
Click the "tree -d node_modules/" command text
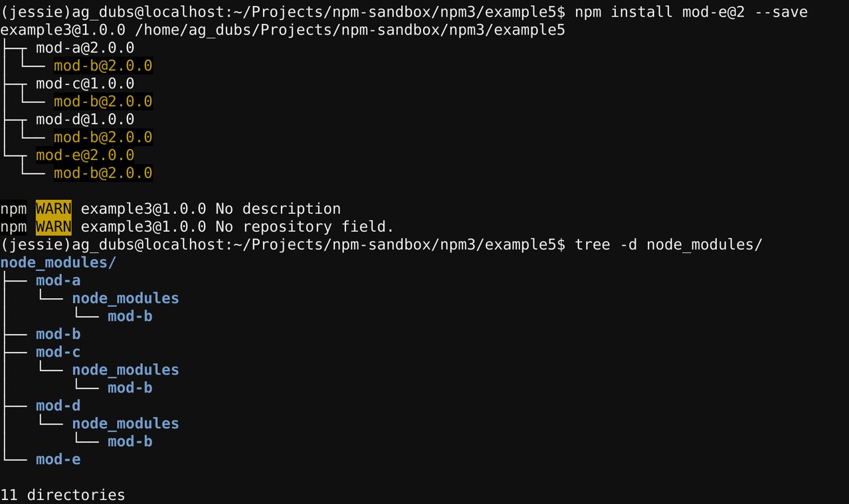tap(668, 244)
